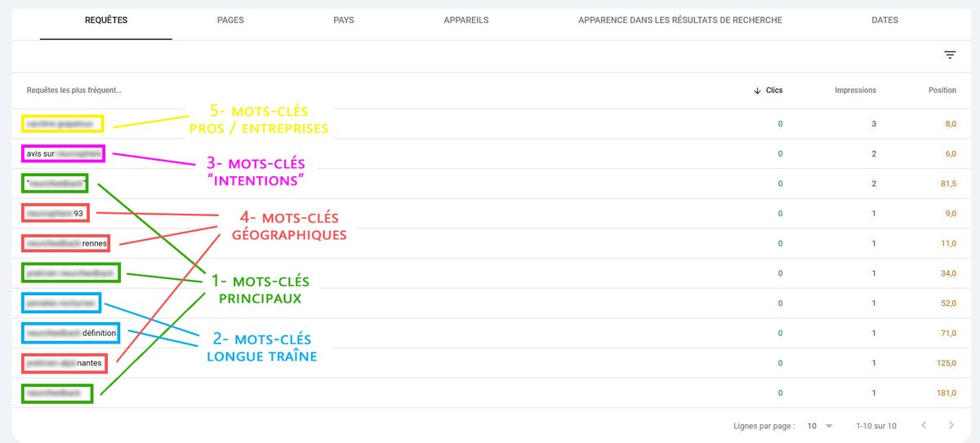Click the '1-10 sur 10' pagination text
This screenshot has width=980, height=443.
coord(875,426)
